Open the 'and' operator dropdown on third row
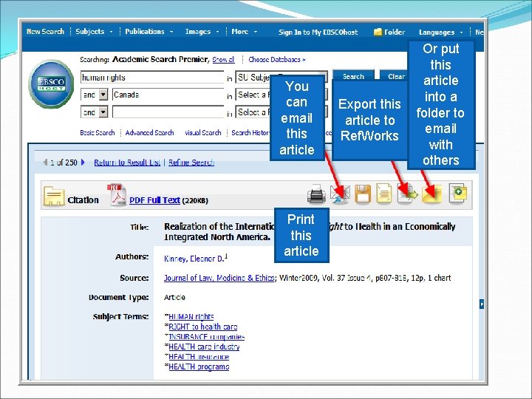The width and height of the screenshot is (532, 399). [x=103, y=112]
